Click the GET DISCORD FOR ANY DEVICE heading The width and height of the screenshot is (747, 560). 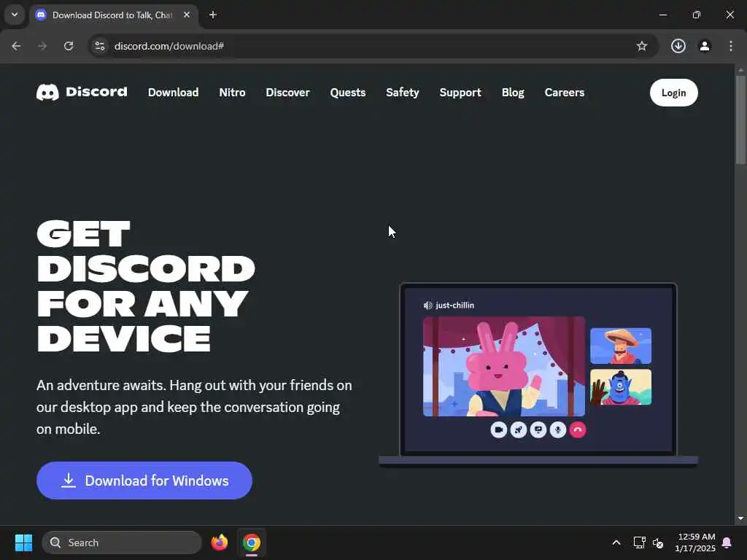[x=146, y=286]
